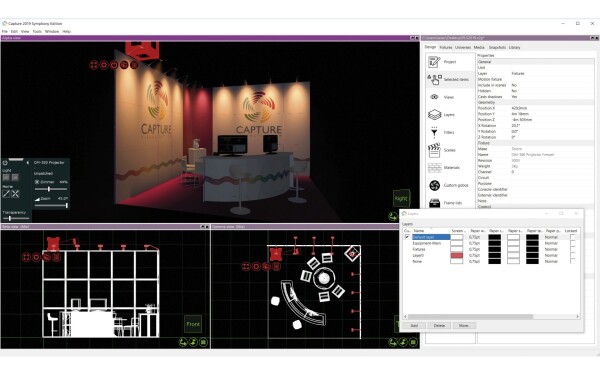This screenshot has width=600, height=375.
Task: Collapse the fixture control panel arrow
Action: [28, 163]
